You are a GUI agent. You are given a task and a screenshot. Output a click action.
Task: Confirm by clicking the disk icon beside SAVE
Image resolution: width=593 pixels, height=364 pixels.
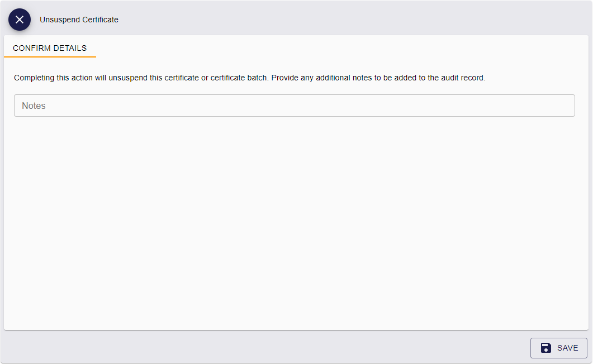[545, 348]
